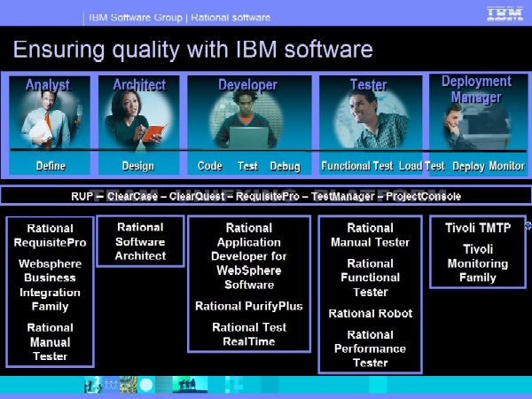Click the 'Monitor' label
The width and height of the screenshot is (532, 399).
pos(507,167)
